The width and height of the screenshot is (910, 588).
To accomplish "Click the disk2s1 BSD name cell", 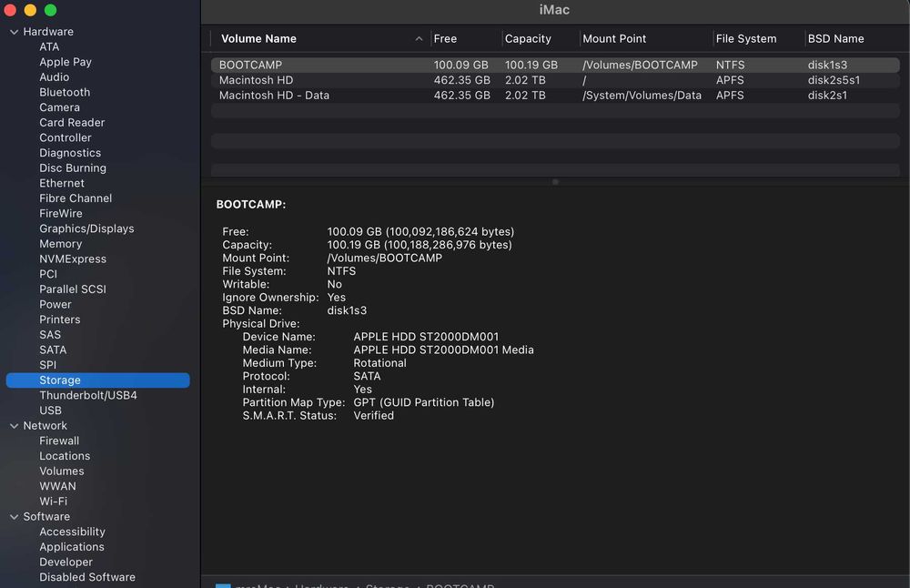I will click(x=827, y=96).
